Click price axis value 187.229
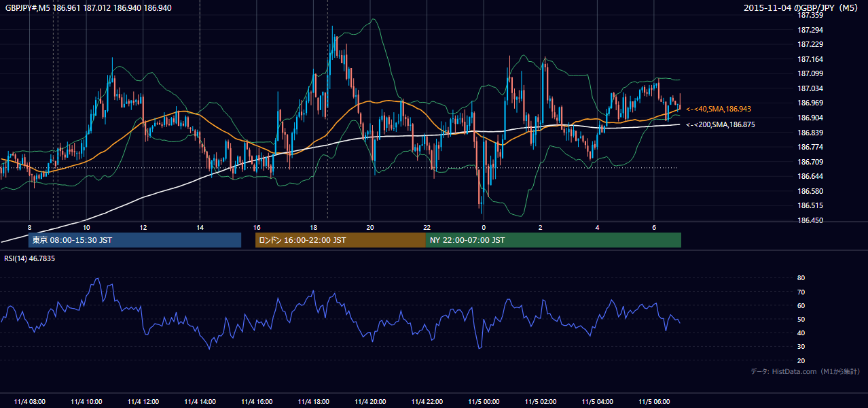Image resolution: width=868 pixels, height=408 pixels. click(809, 44)
